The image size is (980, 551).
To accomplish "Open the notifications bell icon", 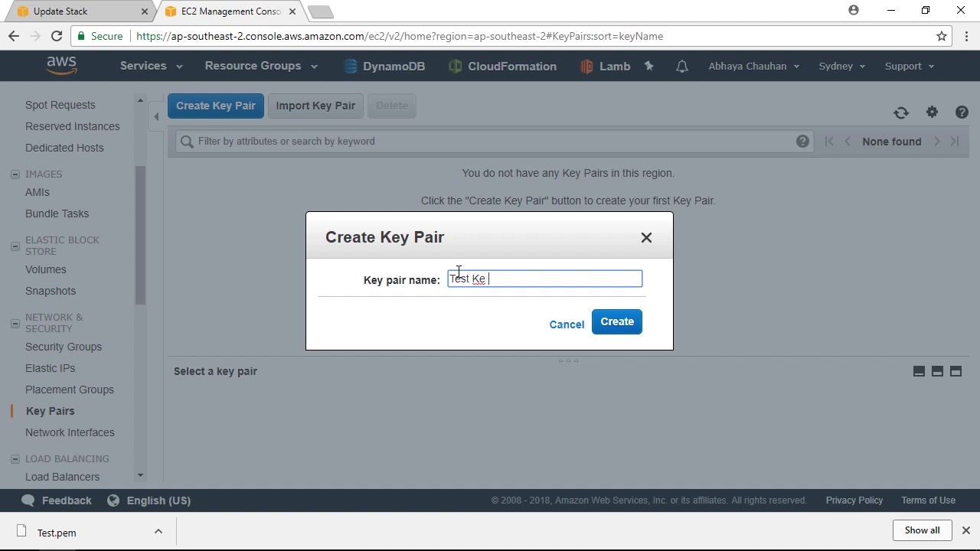I will (x=682, y=67).
